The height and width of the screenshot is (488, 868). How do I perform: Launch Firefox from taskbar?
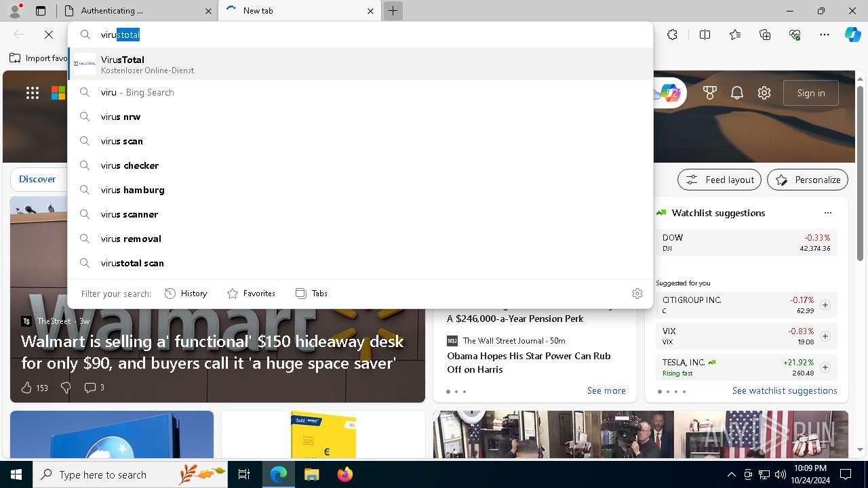344,474
